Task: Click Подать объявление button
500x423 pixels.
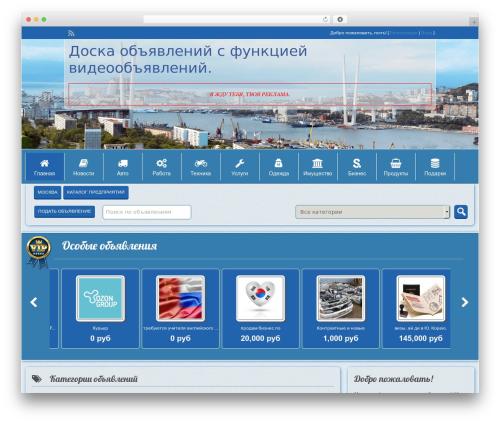Action: (64, 211)
